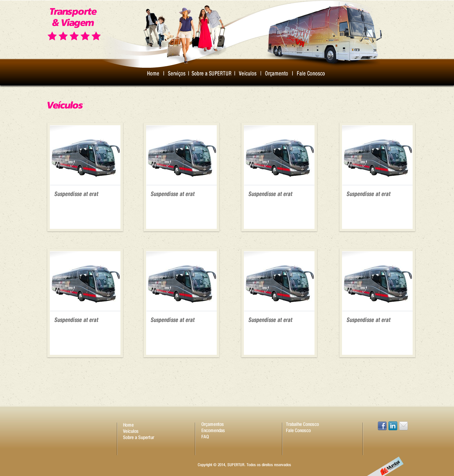
Task: Open the FAQ link in footer
Action: (205, 437)
